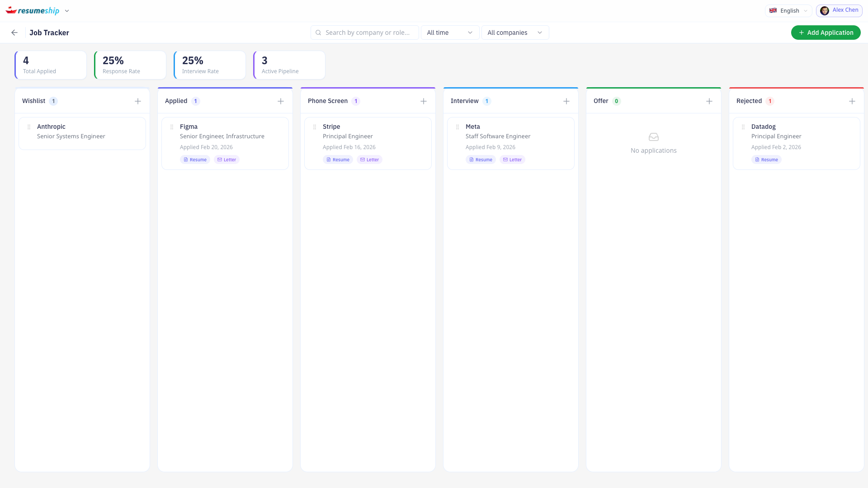The image size is (868, 488).
Task: Click the drag handle on the Stripe card
Action: pos(315,127)
